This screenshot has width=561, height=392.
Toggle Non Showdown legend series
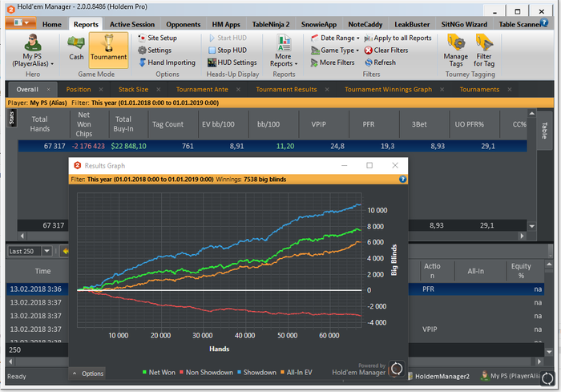pyautogui.click(x=207, y=372)
